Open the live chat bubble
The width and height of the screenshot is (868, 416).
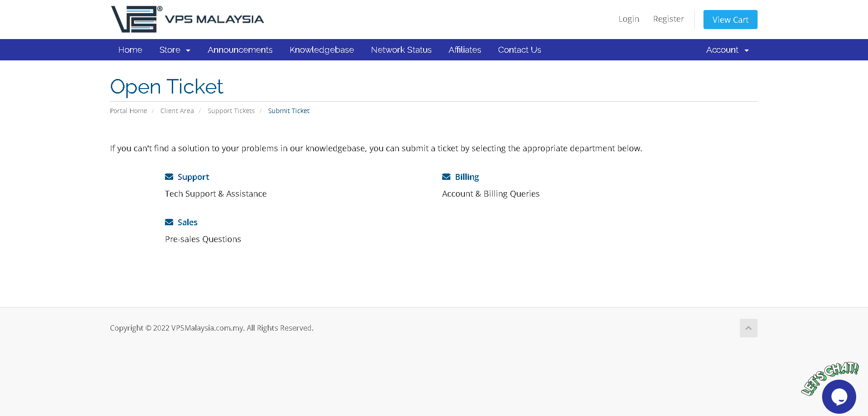click(x=838, y=396)
